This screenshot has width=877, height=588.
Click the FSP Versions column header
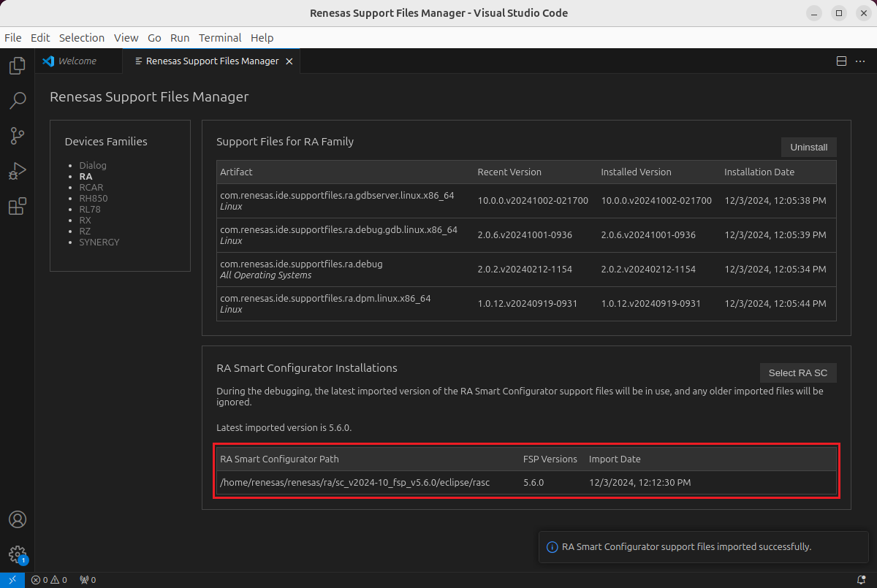[550, 459]
